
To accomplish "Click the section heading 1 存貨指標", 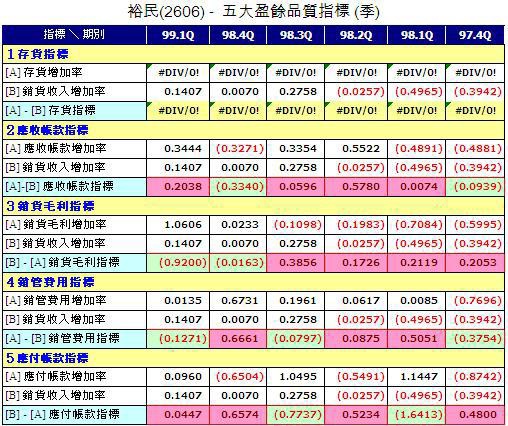I will (x=37, y=54).
